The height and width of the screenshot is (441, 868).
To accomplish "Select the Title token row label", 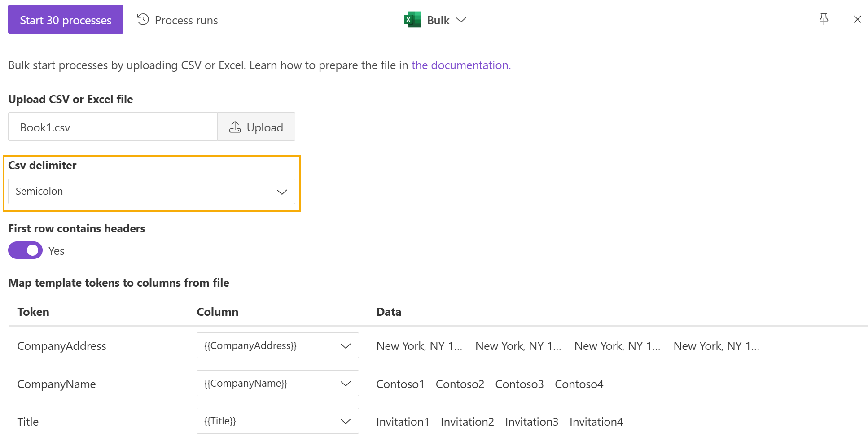I will [28, 422].
